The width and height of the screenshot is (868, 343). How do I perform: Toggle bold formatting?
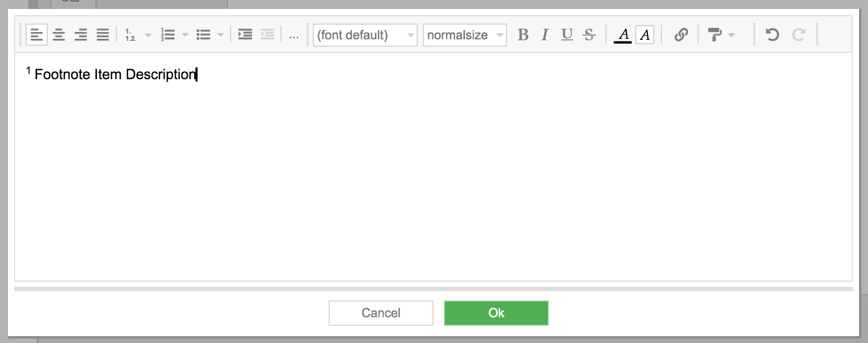click(x=523, y=35)
